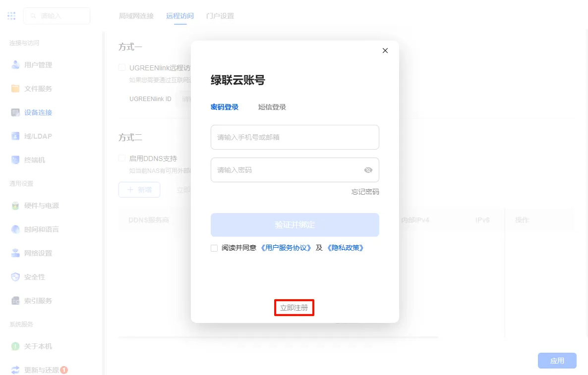Close the 绿联云账号 login dialog
Viewport: 588px width, 375px height.
pos(385,51)
